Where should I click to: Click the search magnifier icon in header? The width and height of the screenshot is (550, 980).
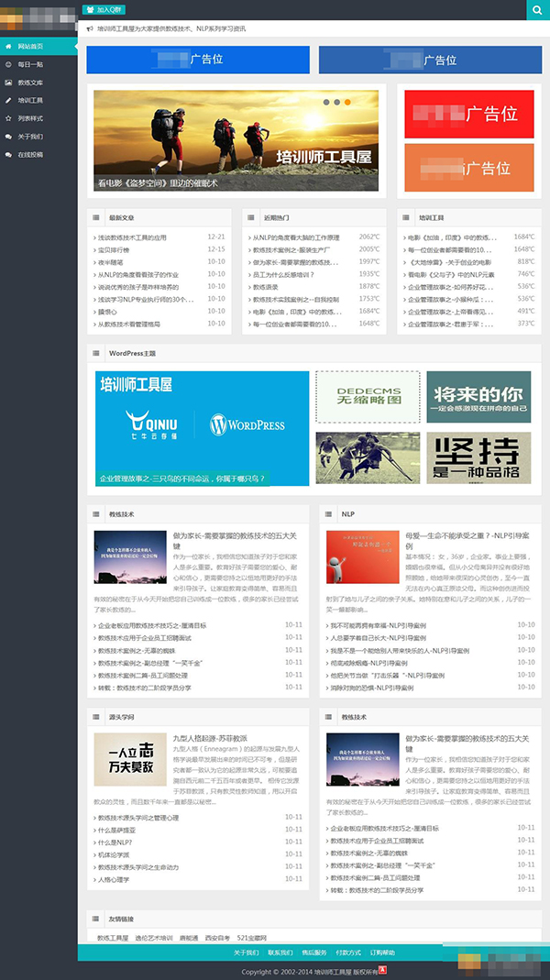[x=538, y=10]
